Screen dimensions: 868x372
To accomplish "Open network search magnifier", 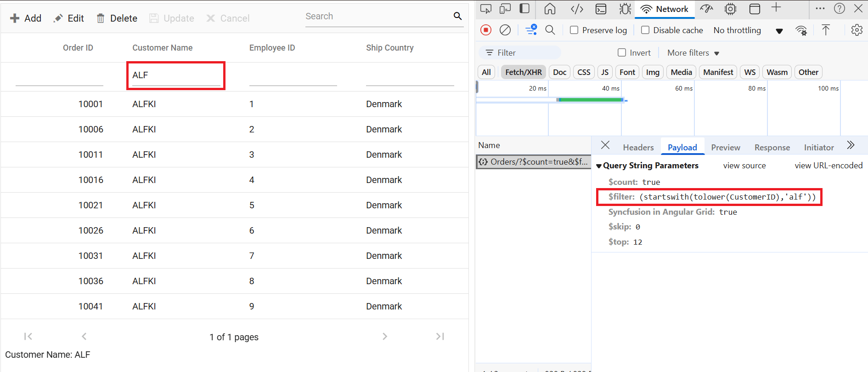I will click(x=550, y=30).
